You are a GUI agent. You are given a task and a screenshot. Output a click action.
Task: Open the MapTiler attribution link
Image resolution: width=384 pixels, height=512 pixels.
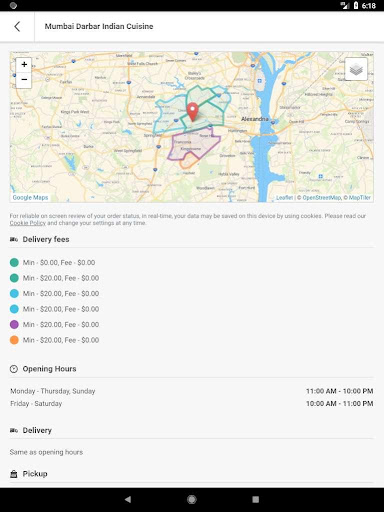coord(360,198)
